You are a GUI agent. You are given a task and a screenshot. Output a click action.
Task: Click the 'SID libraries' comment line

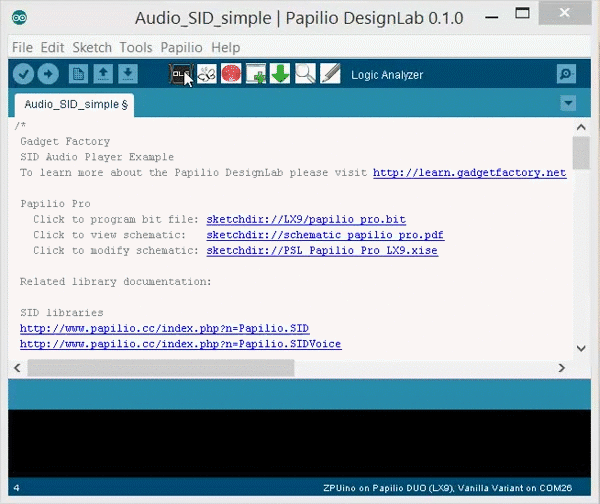coord(62,313)
